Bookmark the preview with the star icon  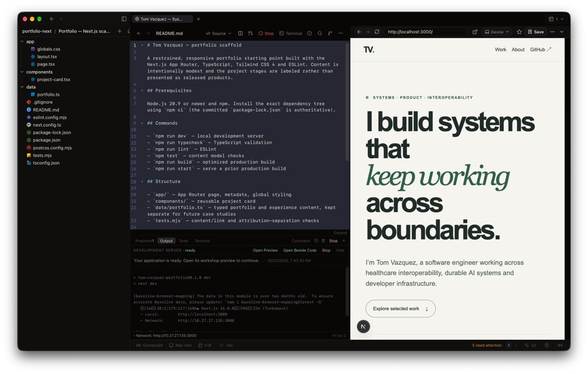coord(519,32)
